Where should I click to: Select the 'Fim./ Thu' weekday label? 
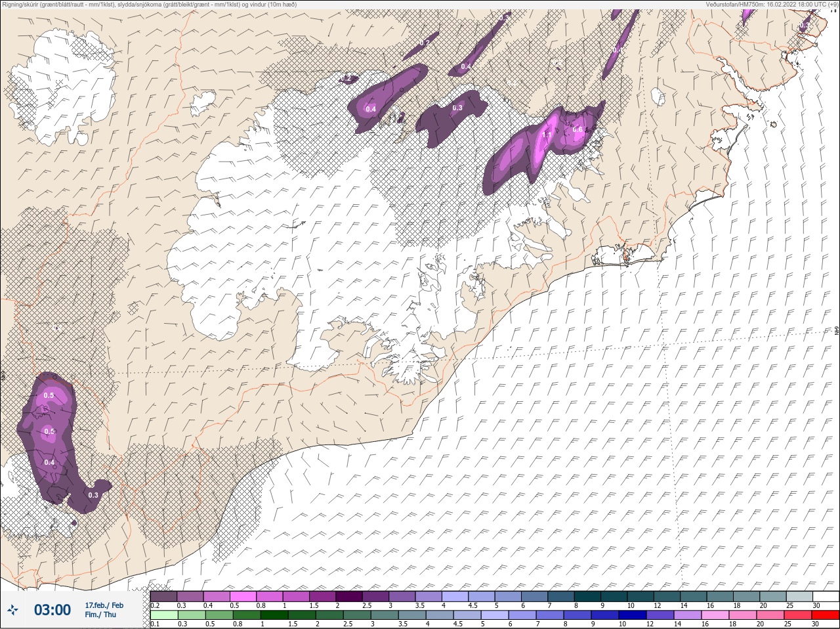(x=100, y=615)
